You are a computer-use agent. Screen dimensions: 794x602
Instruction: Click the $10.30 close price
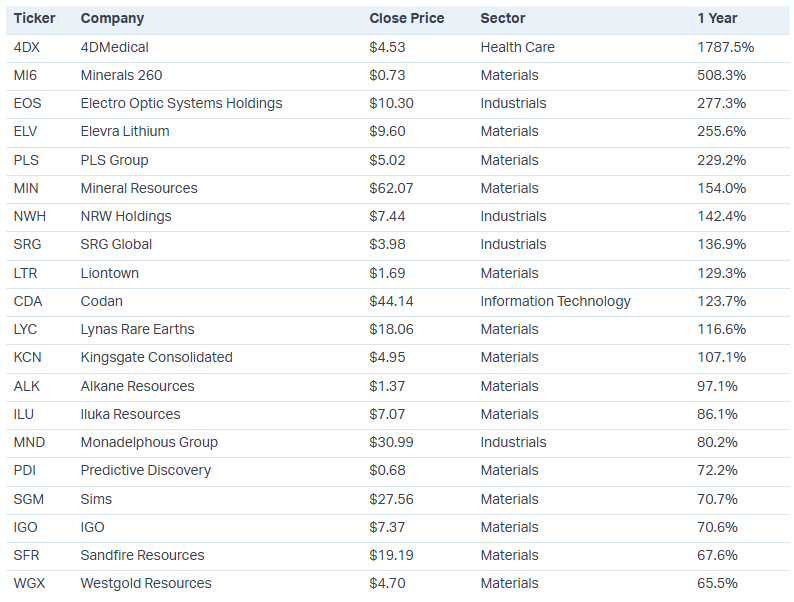391,103
